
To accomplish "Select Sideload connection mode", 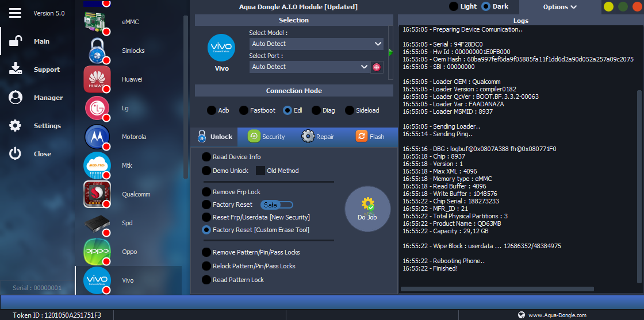I will coord(362,110).
